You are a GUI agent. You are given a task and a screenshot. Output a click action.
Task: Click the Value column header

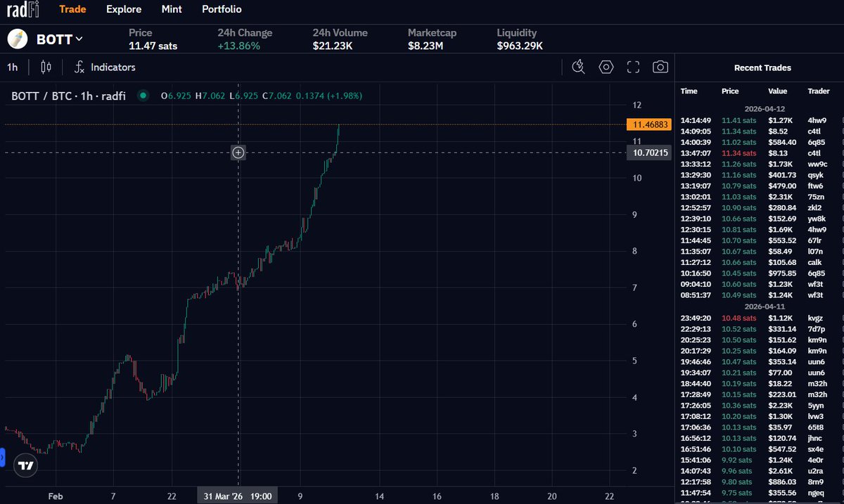pyautogui.click(x=778, y=91)
